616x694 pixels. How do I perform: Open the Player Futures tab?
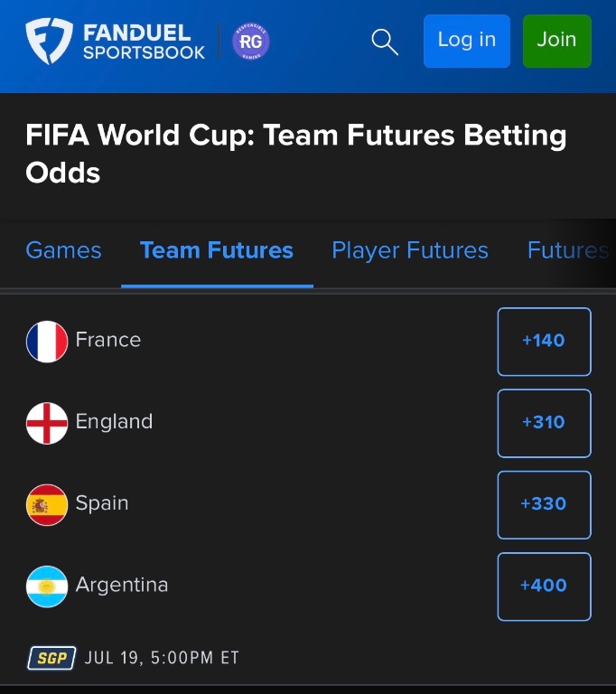click(410, 250)
